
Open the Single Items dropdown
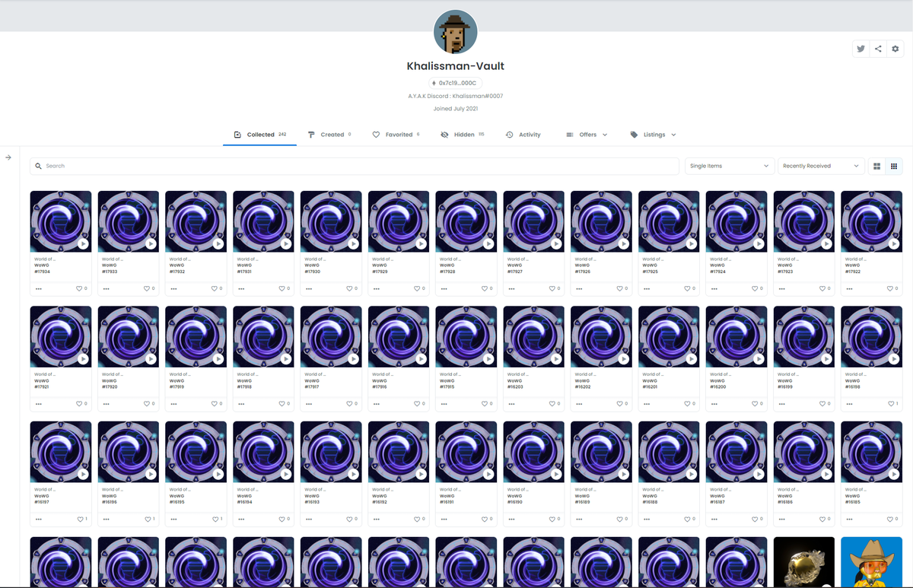(x=730, y=166)
